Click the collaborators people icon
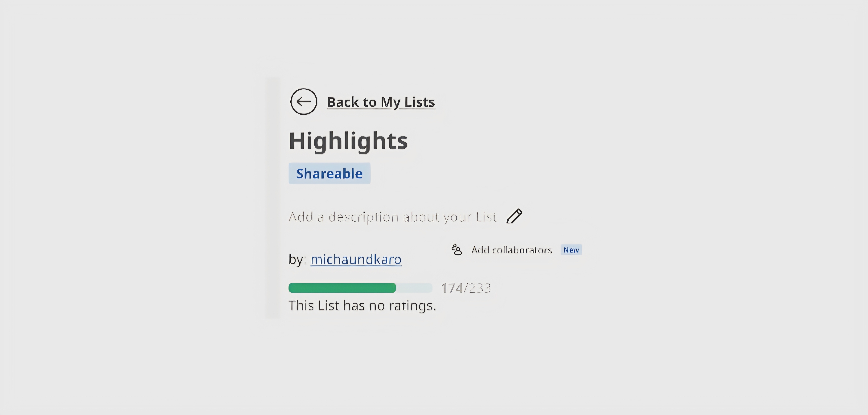This screenshot has width=868, height=415. [457, 250]
